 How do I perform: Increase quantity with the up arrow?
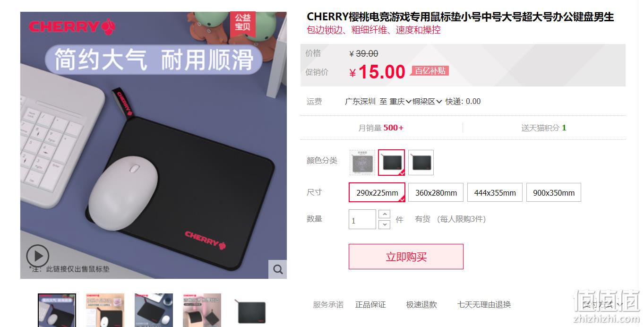click(x=385, y=214)
